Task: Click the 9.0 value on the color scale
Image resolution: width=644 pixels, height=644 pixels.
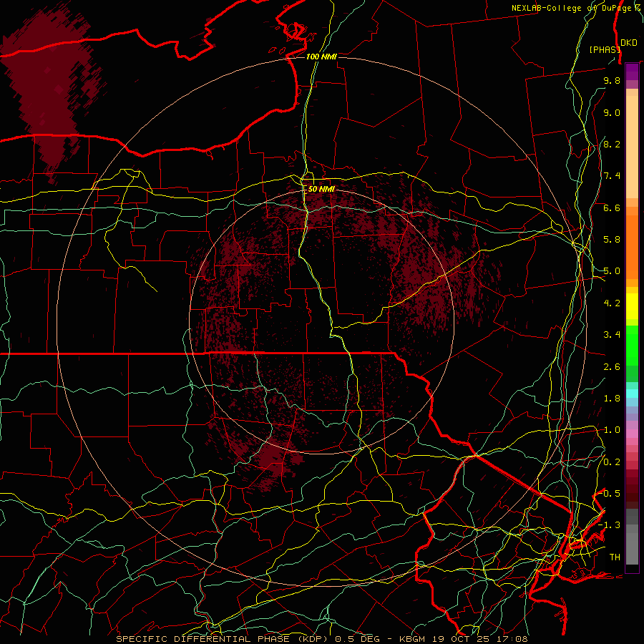Action: point(612,112)
